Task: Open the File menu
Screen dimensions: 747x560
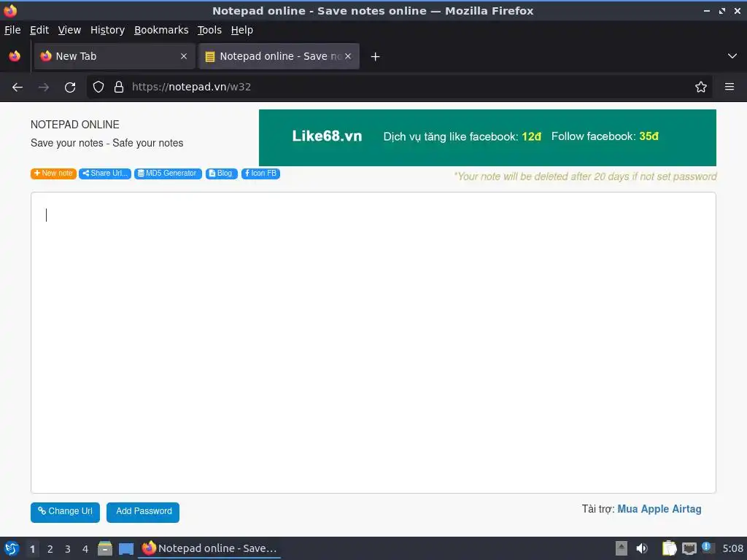Action: point(12,30)
